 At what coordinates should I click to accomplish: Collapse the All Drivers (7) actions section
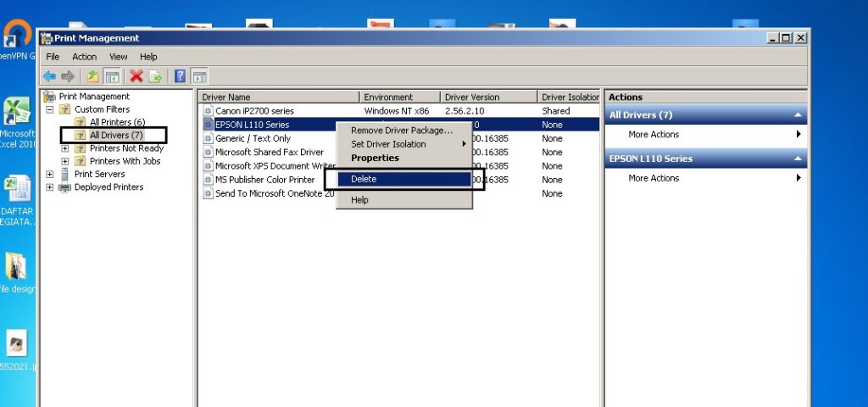[x=798, y=115]
